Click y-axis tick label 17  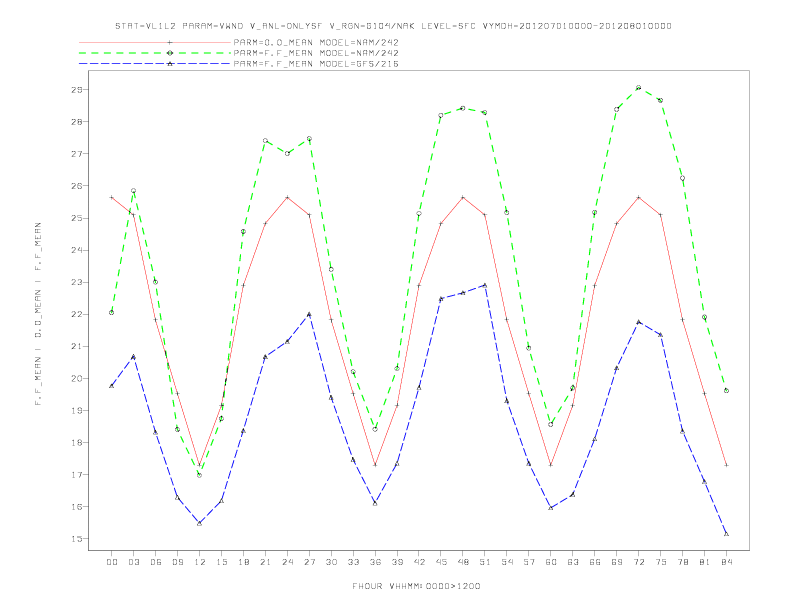pos(77,475)
